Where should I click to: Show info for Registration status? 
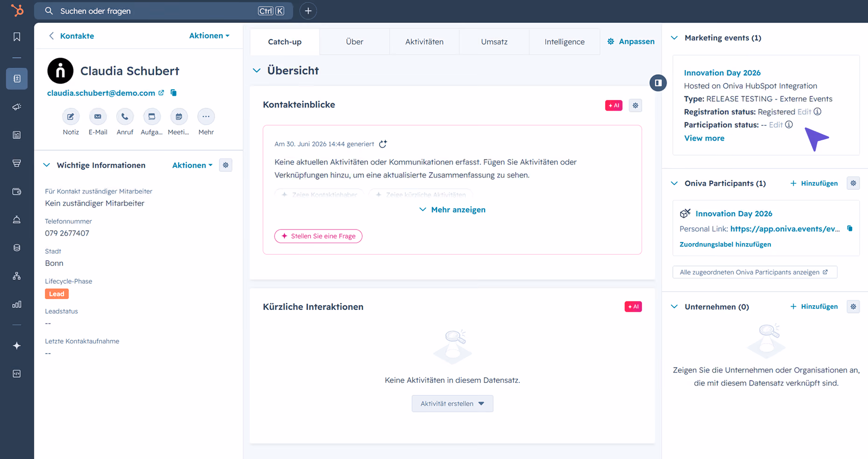pyautogui.click(x=818, y=112)
